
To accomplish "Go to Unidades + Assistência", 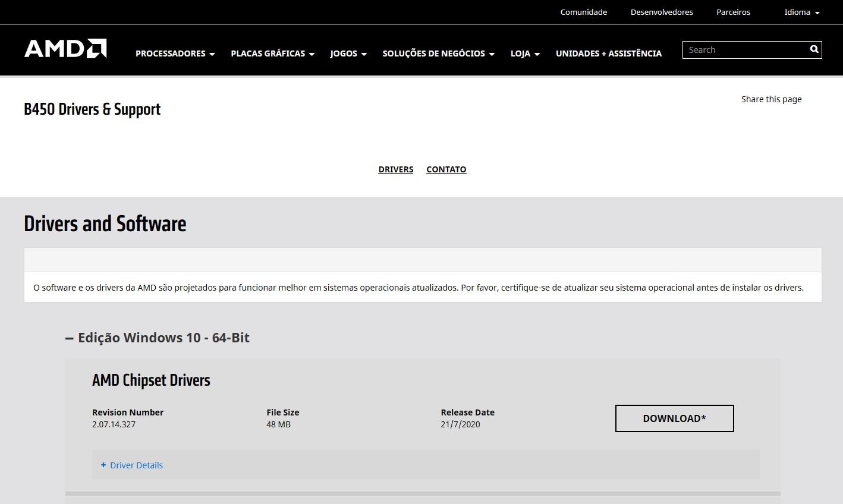I will click(608, 53).
